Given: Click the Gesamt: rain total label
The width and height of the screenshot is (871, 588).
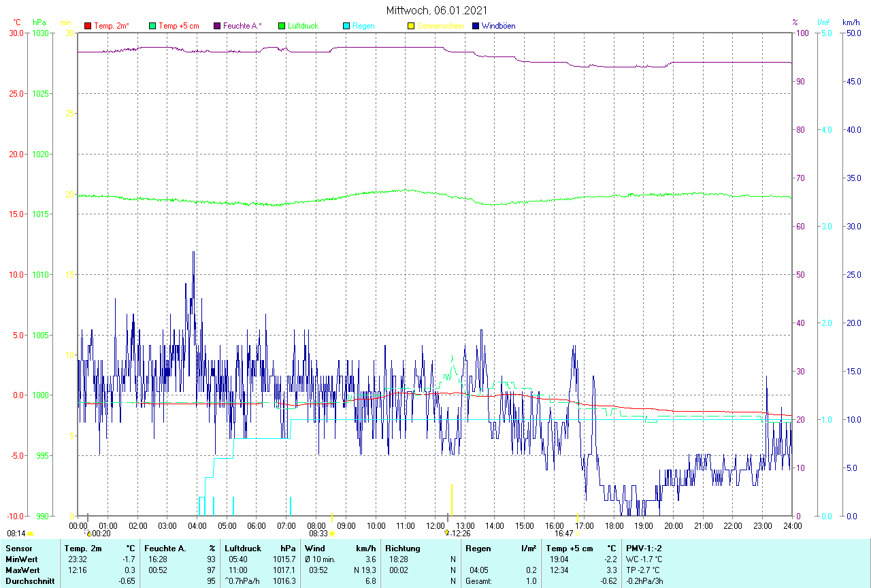Looking at the screenshot, I should coord(478,581).
